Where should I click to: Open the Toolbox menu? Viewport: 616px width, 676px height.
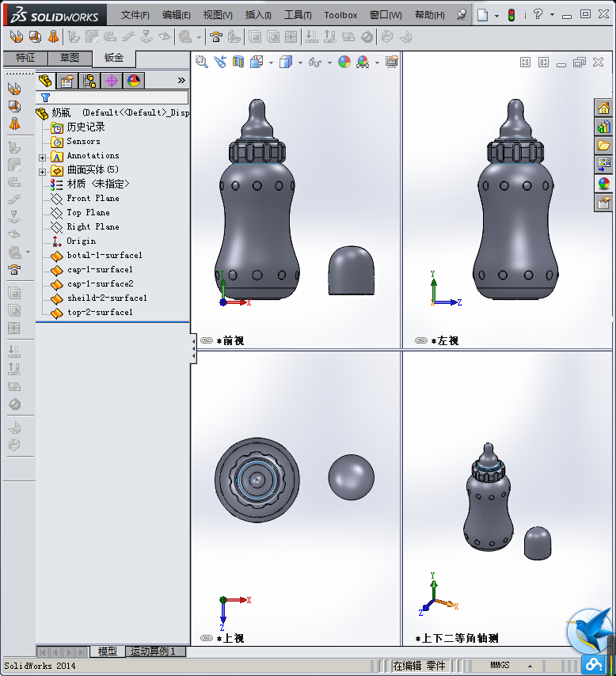point(340,15)
